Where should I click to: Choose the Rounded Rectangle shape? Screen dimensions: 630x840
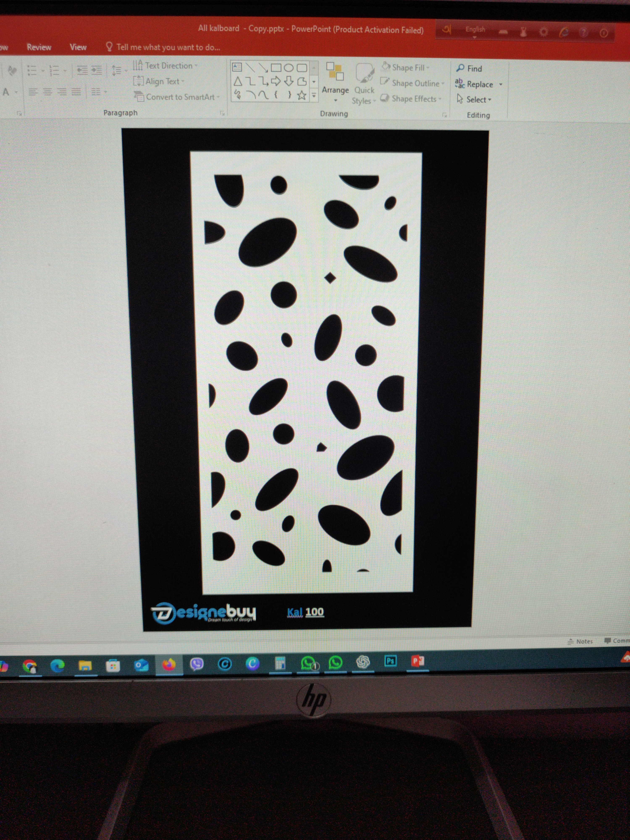point(302,68)
